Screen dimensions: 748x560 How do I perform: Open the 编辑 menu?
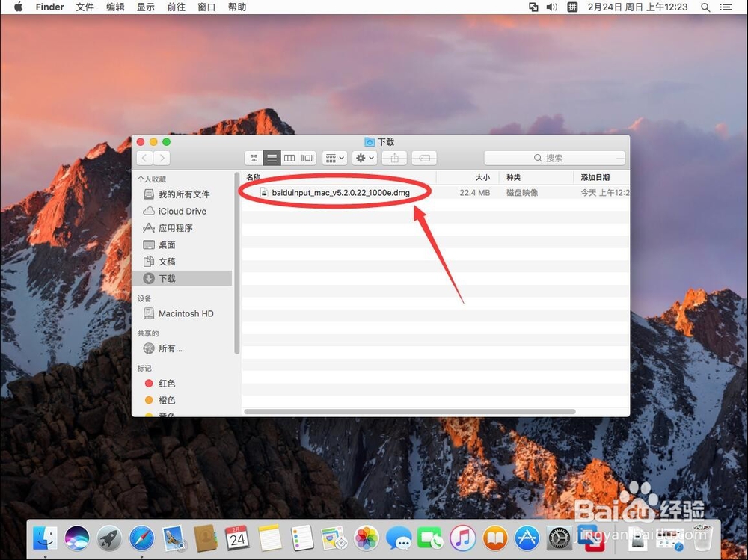pos(115,7)
